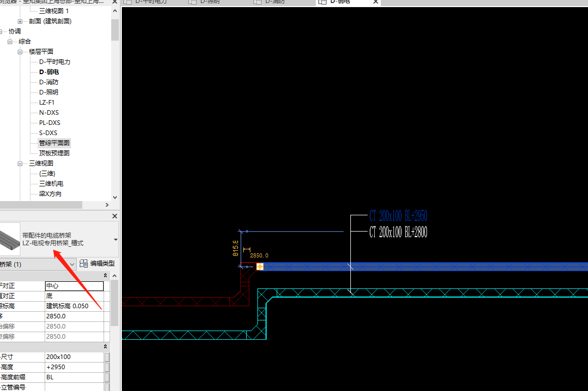The height and width of the screenshot is (391, 588).
Task: Collapse the 三维视图 tree node
Action: pyautogui.click(x=20, y=164)
